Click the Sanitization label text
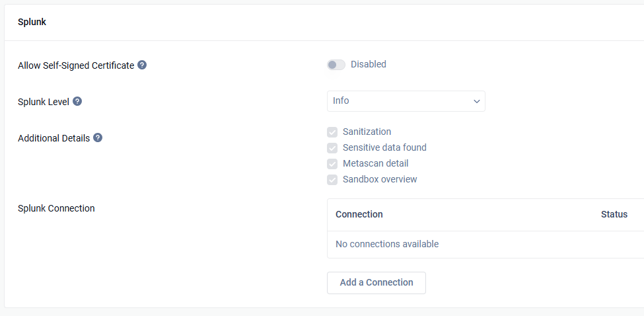The height and width of the screenshot is (316, 644). coord(367,132)
